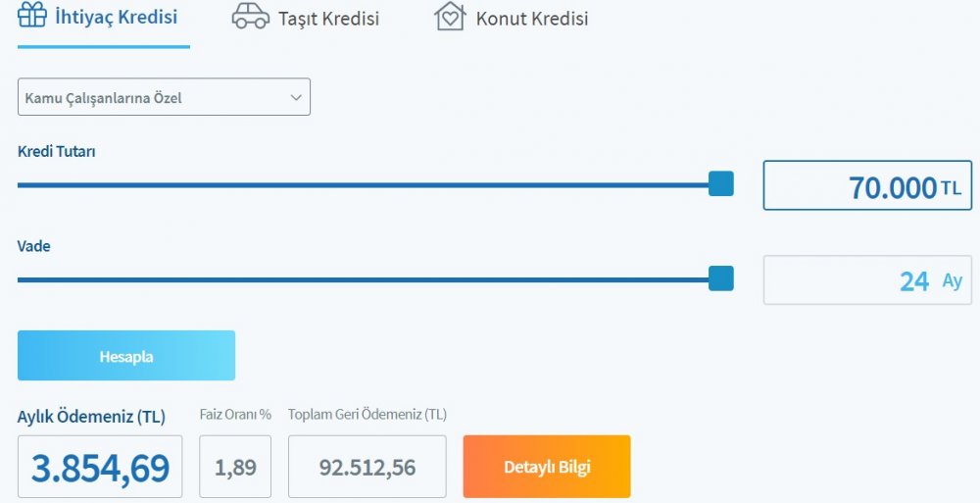Click the interest rate 1,89 box
The width and height of the screenshot is (980, 503).
[x=235, y=467]
